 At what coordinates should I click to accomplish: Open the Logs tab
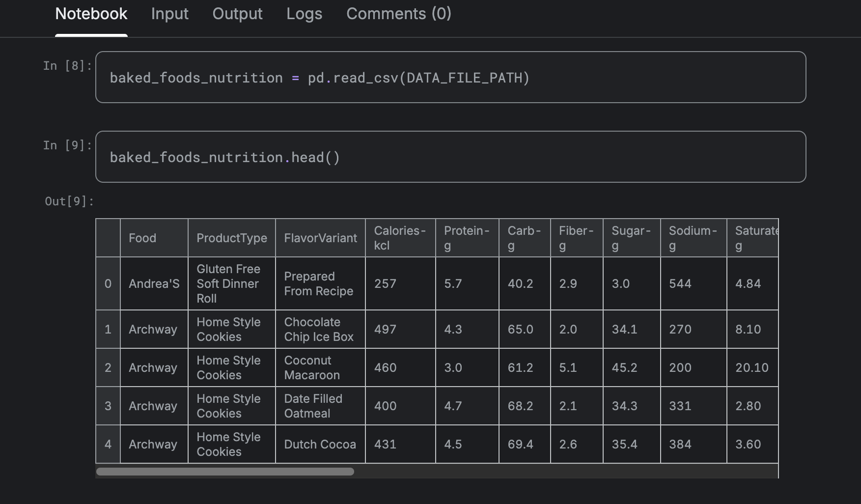coord(305,14)
